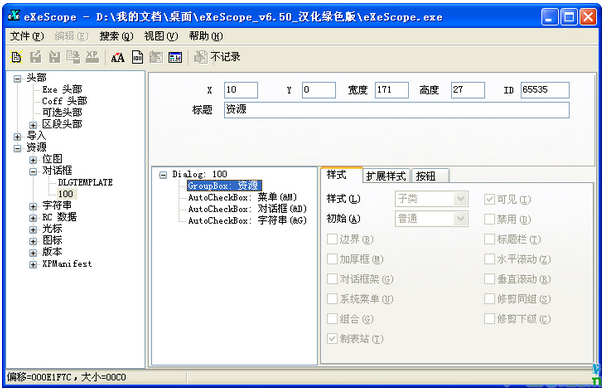Click the Export resource toolbar icon
606x390 pixels.
36,57
